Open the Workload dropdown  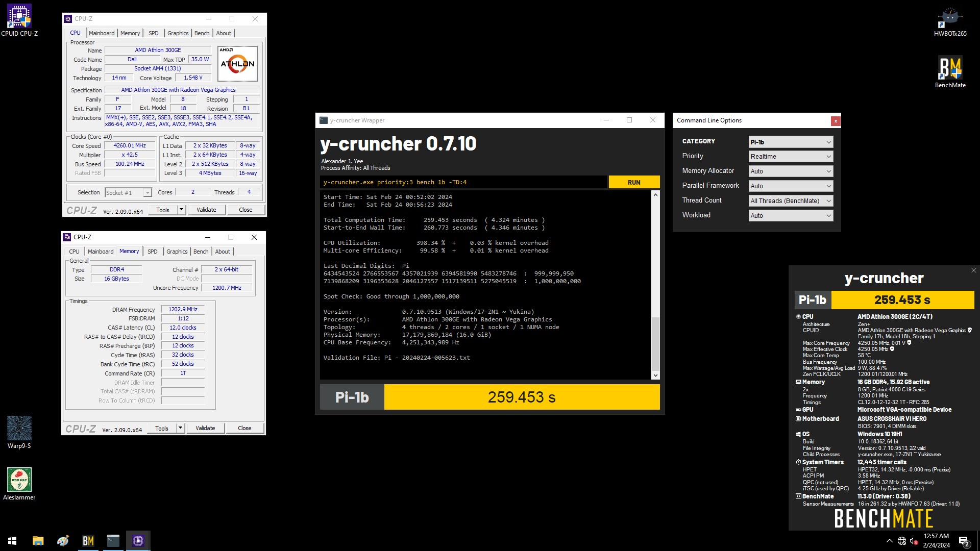tap(791, 216)
